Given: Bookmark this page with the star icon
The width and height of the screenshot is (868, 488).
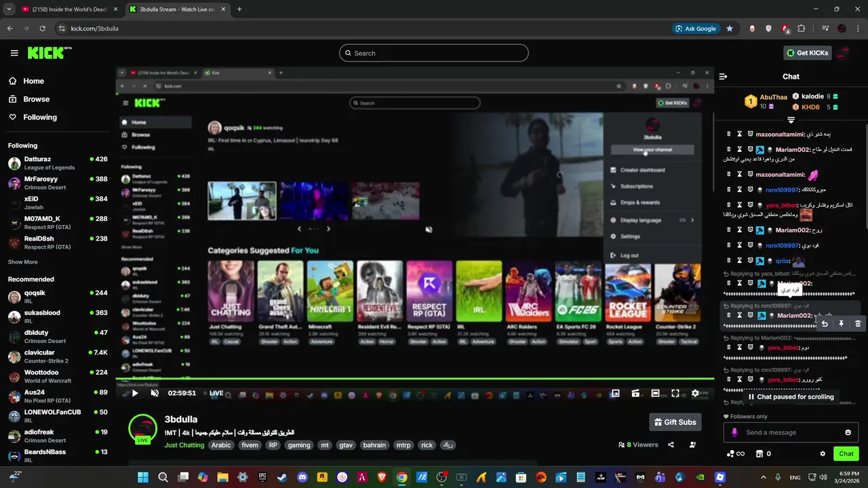Looking at the screenshot, I should [730, 28].
